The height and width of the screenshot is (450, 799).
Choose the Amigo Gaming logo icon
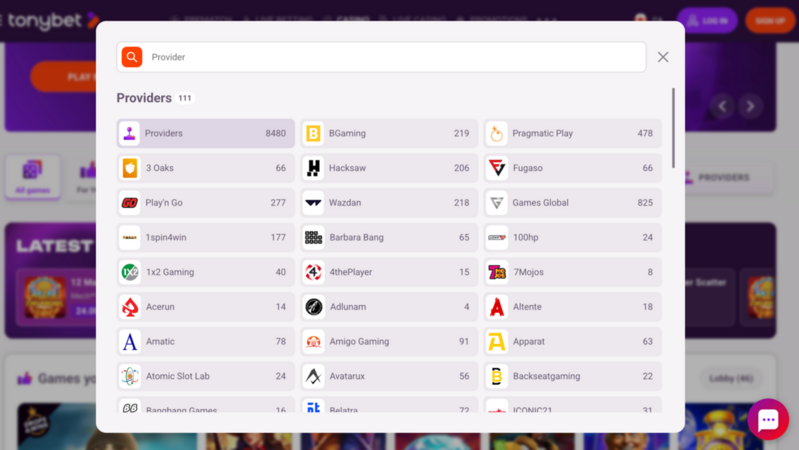pyautogui.click(x=313, y=341)
